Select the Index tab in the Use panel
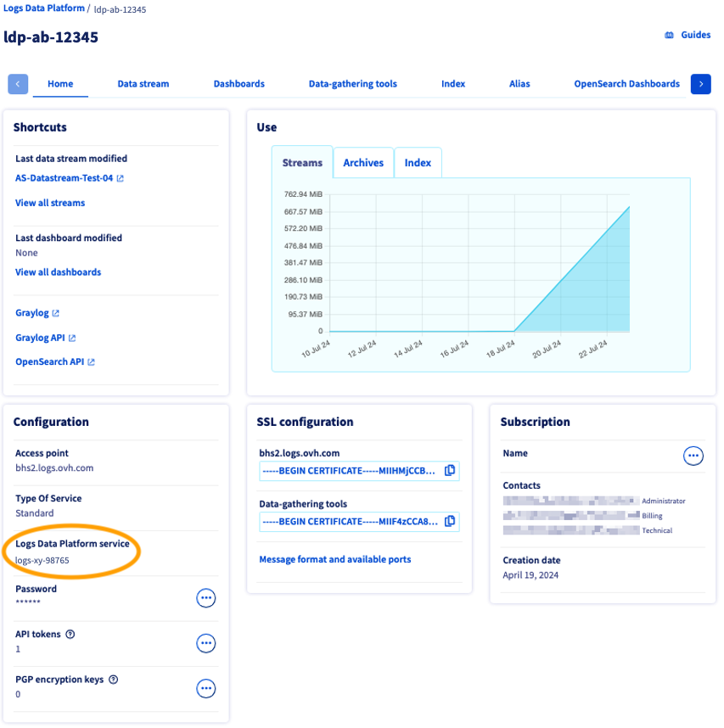The image size is (724, 728). [418, 162]
